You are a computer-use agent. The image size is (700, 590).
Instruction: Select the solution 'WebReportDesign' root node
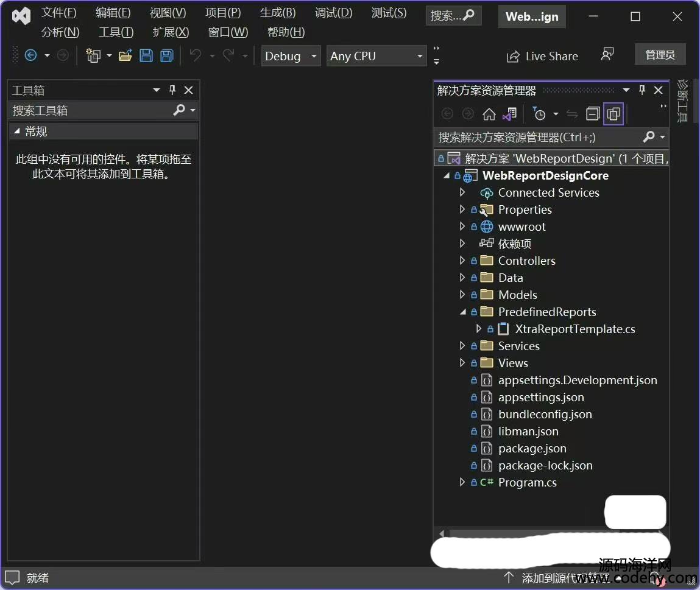point(551,158)
